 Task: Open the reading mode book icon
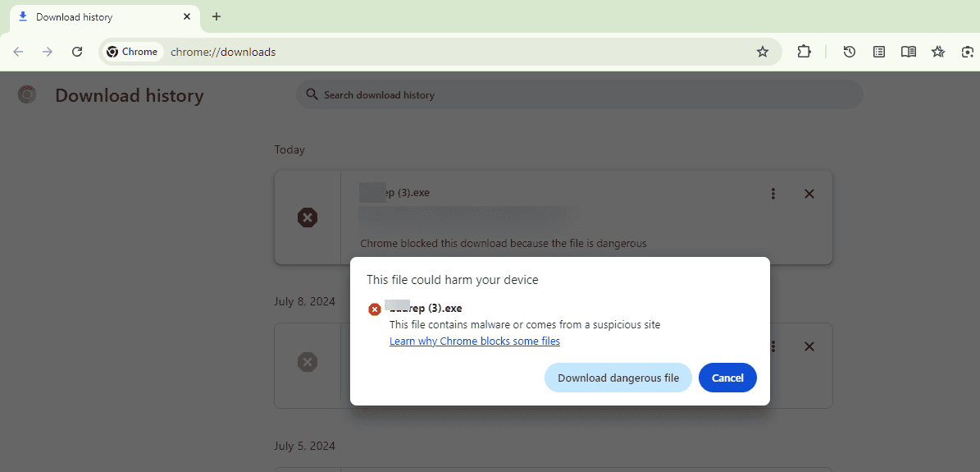(x=909, y=52)
